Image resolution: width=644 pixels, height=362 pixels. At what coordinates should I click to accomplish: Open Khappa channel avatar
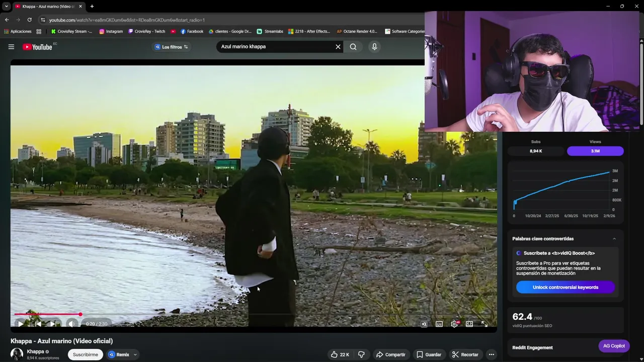point(17,354)
